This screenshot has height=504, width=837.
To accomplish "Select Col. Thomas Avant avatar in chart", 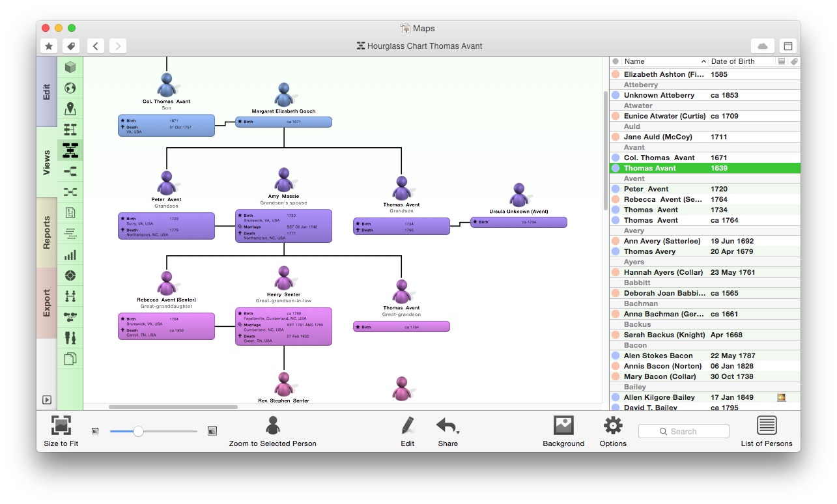I will tap(167, 85).
